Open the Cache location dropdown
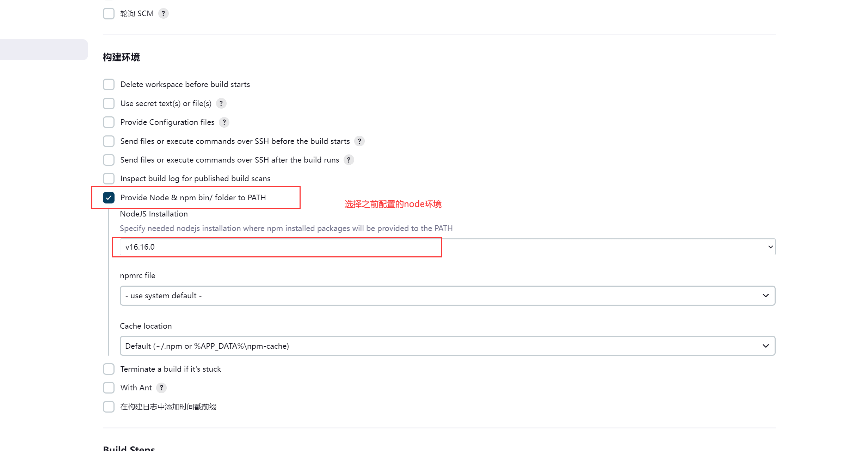Viewport: 868px width, 451px height. 448,346
